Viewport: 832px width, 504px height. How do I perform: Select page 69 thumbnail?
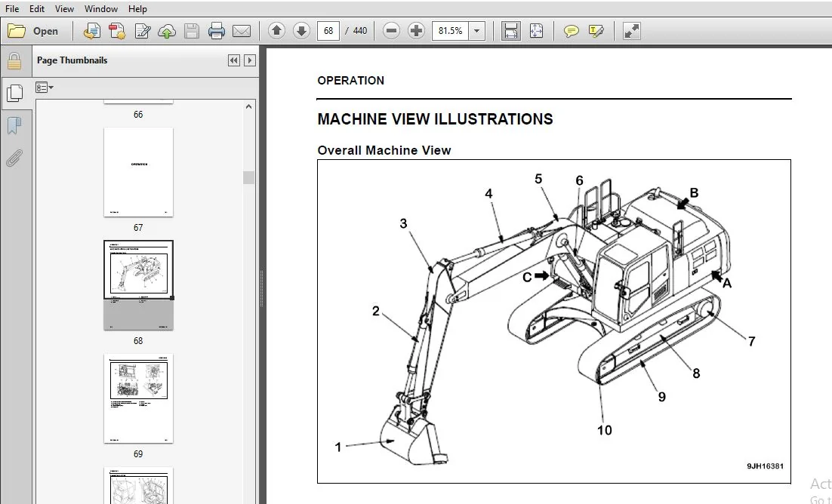coord(138,398)
